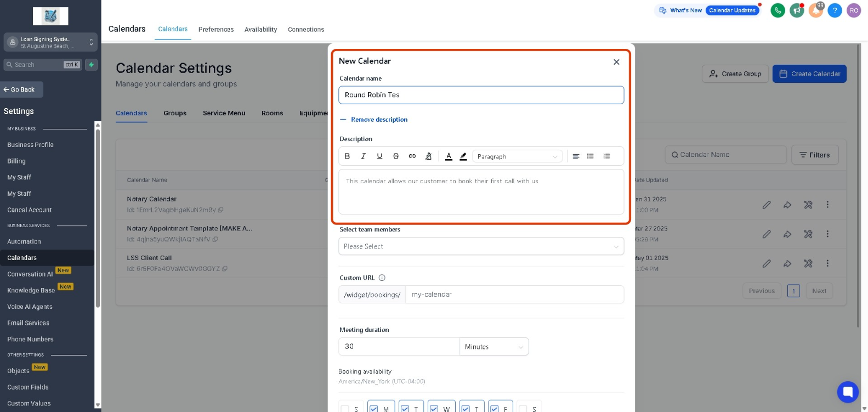Open the help question mark icon
Viewport: 868px width, 412px height.
pyautogui.click(x=835, y=10)
